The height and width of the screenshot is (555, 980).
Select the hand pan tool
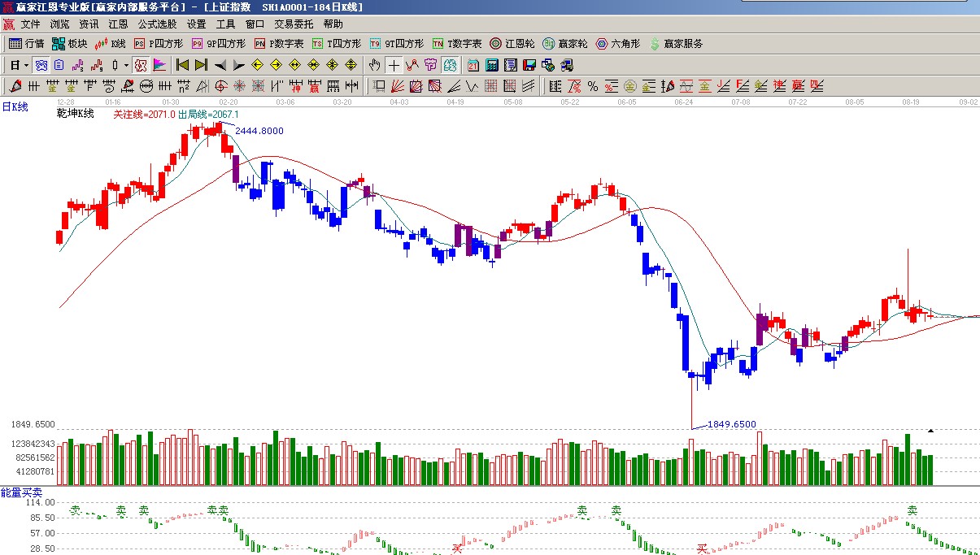(x=374, y=65)
